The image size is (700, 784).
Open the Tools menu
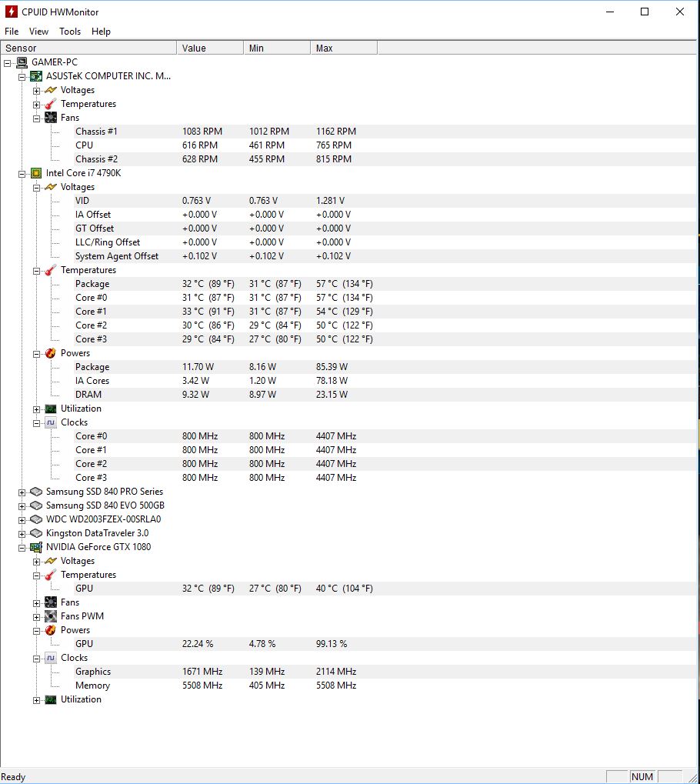(70, 32)
